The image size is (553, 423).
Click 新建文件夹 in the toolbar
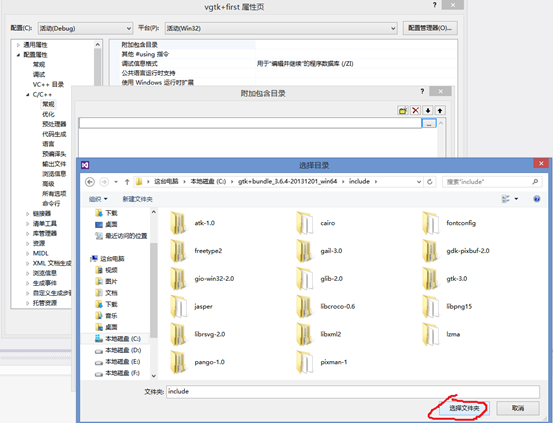coord(137,199)
